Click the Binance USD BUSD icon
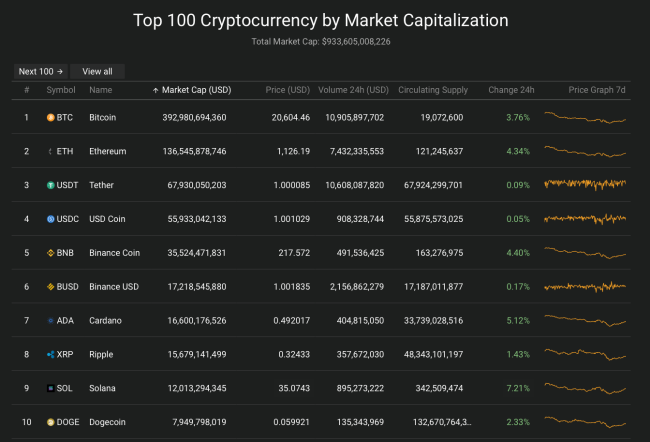This screenshot has height=442, width=650. [51, 287]
